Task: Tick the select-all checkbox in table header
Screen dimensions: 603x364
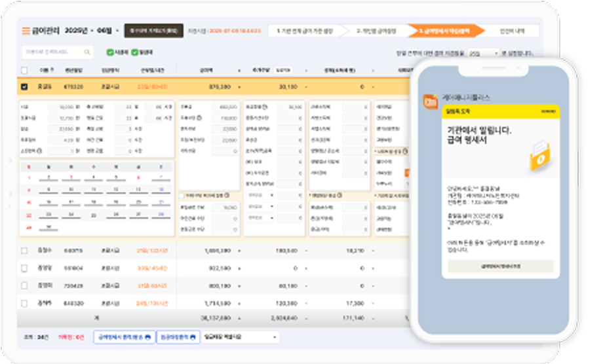Action: 24,71
